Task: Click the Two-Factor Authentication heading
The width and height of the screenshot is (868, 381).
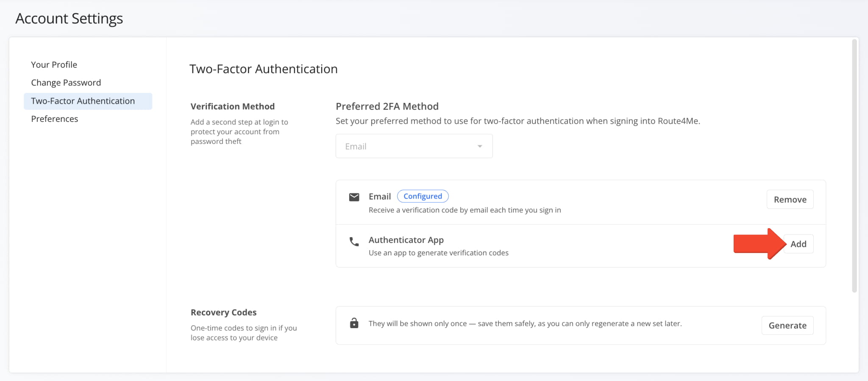Action: [x=263, y=69]
